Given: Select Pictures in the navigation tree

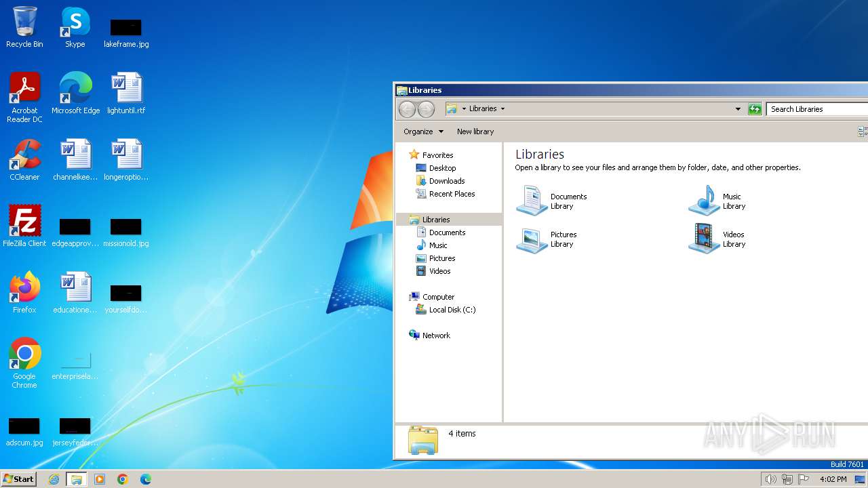Looking at the screenshot, I should pos(442,258).
